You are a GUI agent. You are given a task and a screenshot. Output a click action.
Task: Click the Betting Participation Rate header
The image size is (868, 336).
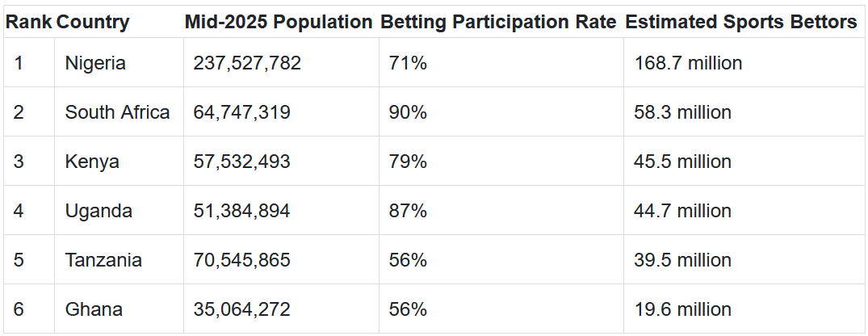pos(498,23)
